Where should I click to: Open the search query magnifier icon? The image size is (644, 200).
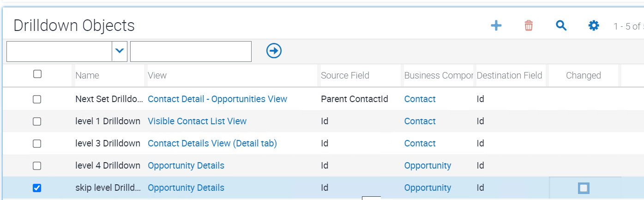point(561,26)
